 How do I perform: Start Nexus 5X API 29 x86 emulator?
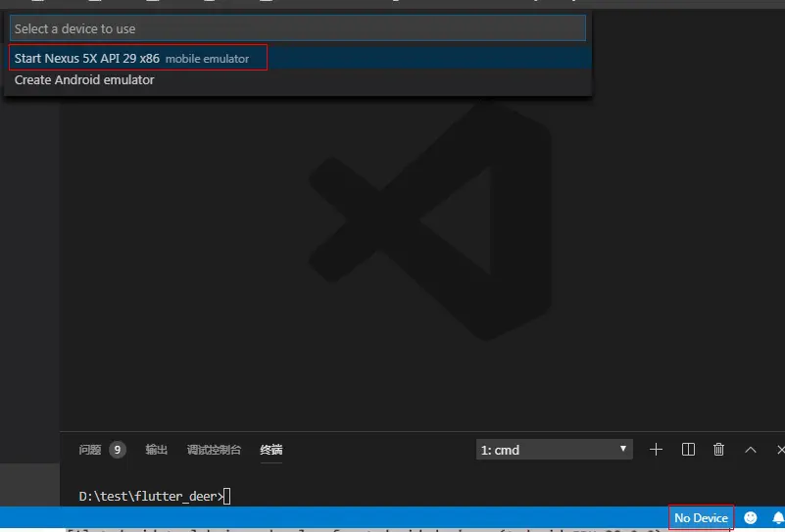(298, 58)
